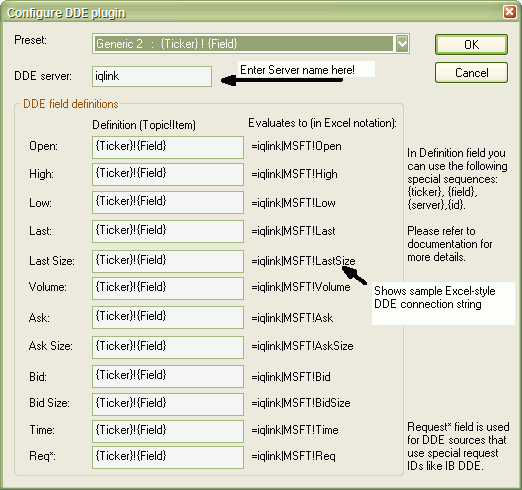Close the Configure DDE plugin dialog
The height and width of the screenshot is (490, 522).
(x=509, y=12)
